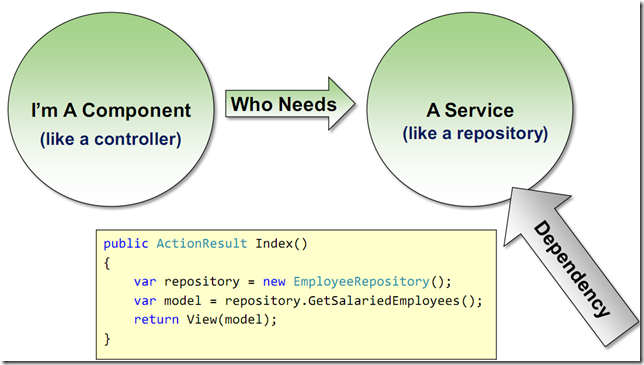Click the "EmployeeRepository" class name
The width and height of the screenshot is (644, 365).
point(361,282)
